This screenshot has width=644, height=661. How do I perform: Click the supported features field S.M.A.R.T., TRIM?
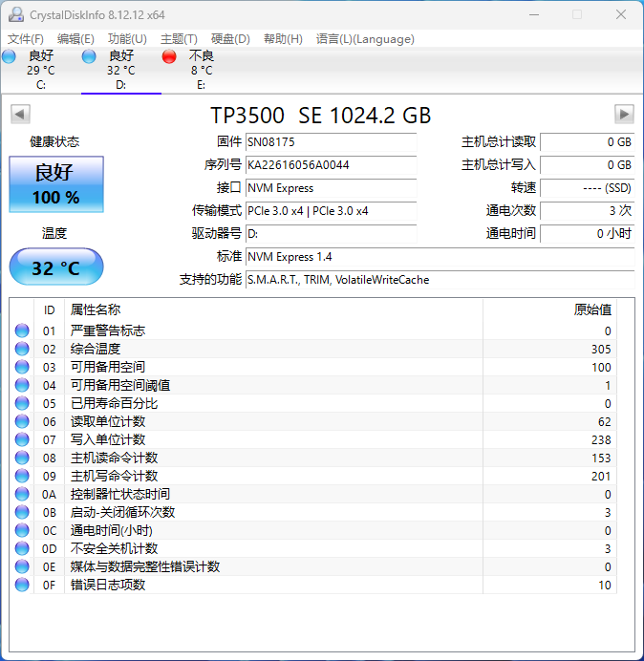click(x=440, y=280)
